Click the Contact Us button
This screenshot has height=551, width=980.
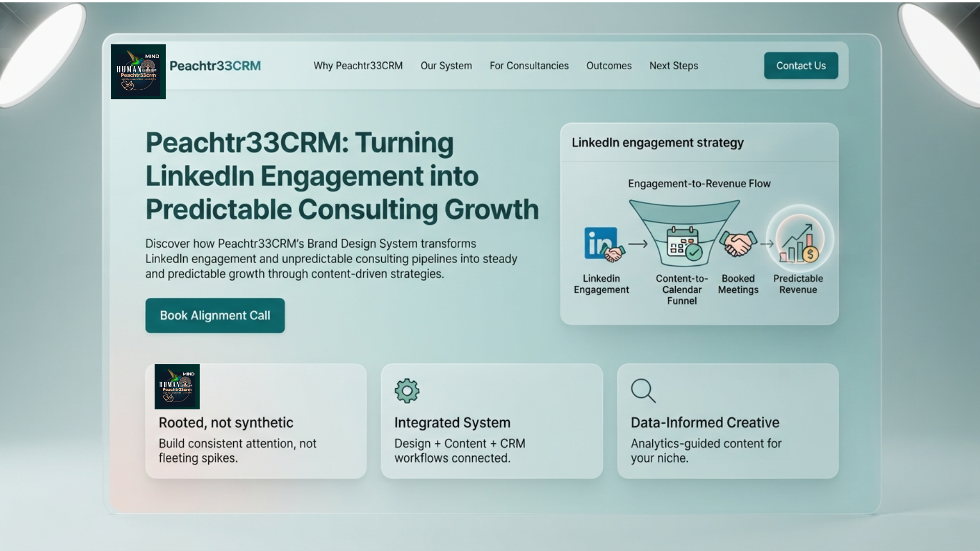pos(801,65)
